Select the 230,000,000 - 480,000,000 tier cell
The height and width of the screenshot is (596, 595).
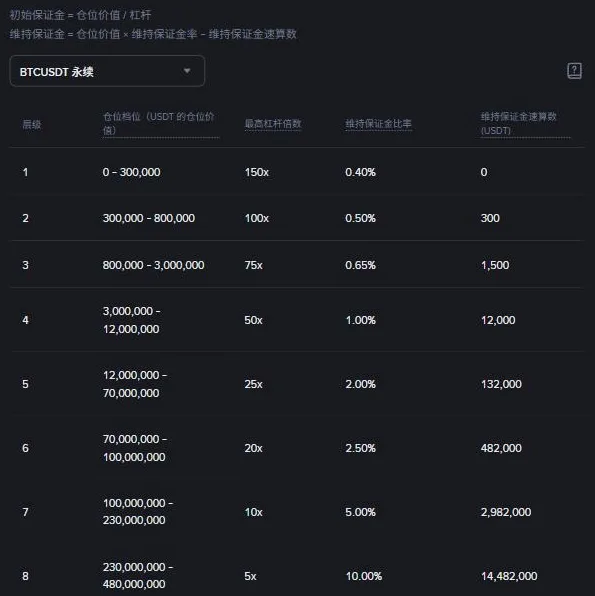click(x=138, y=575)
